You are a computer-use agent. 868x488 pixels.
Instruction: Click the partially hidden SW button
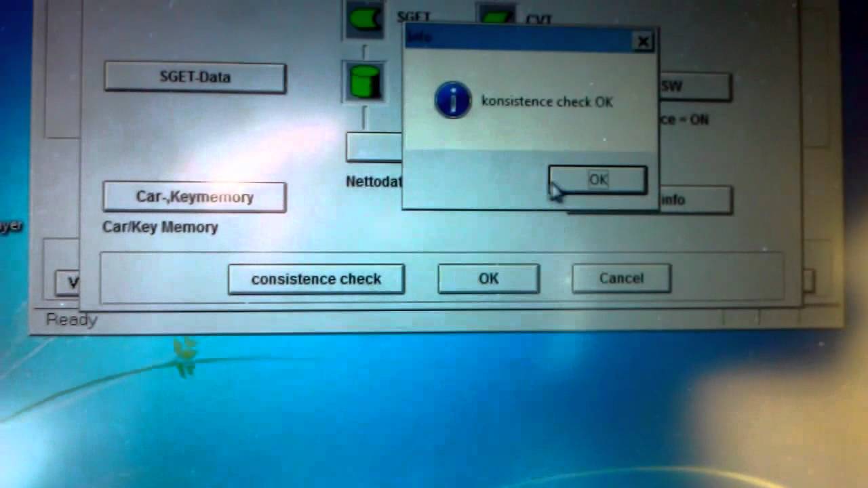pyautogui.click(x=694, y=87)
